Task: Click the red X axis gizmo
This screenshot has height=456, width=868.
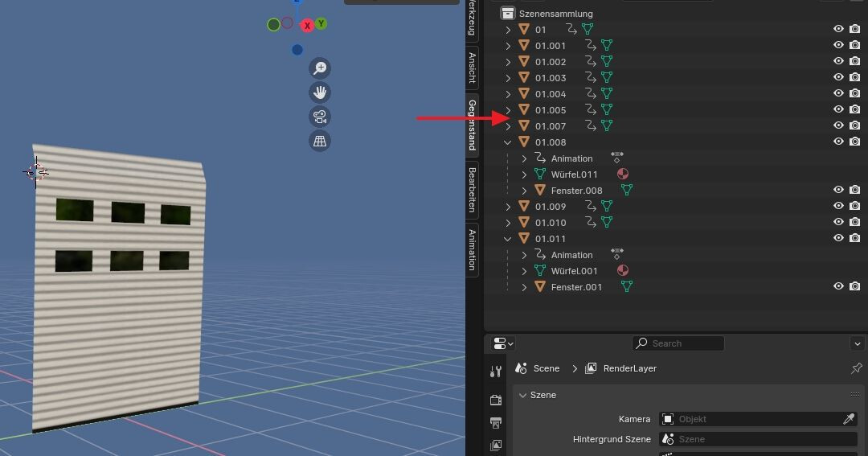Action: (307, 26)
